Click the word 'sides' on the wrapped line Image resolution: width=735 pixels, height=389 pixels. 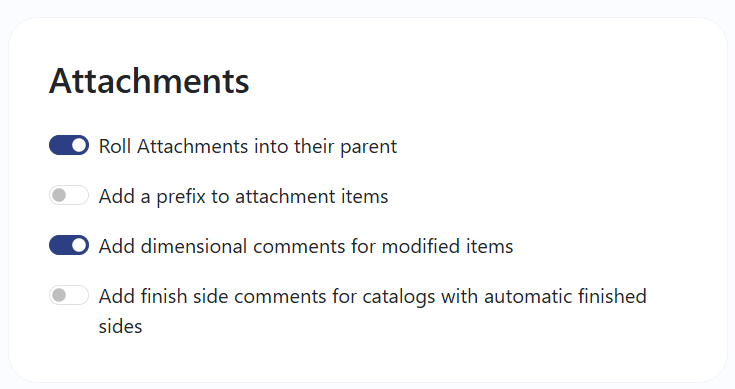point(120,326)
